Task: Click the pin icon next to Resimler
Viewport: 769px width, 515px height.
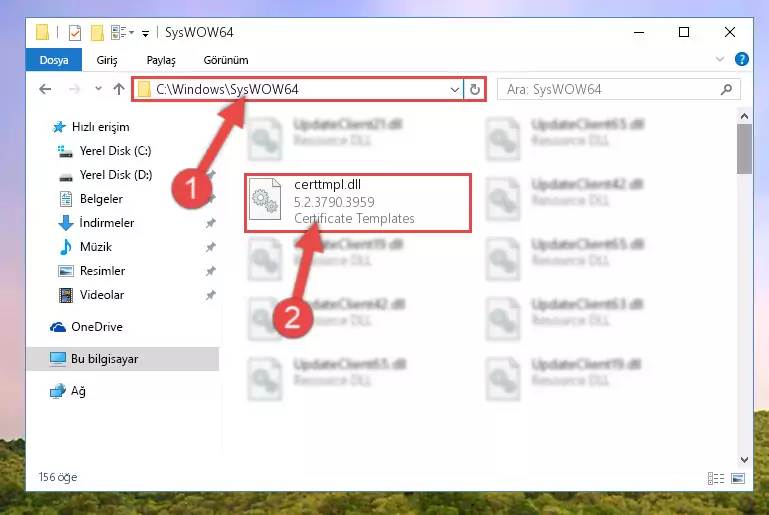Action: (x=210, y=271)
